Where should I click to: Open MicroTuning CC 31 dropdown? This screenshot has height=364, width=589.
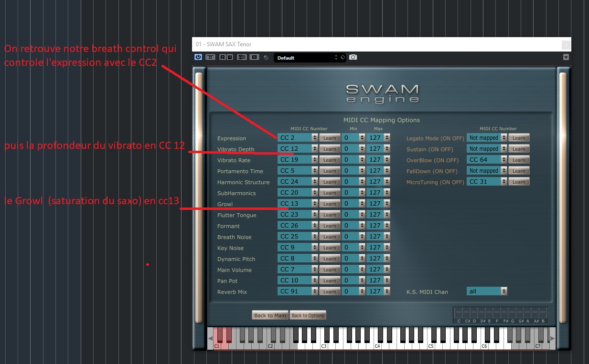487,182
